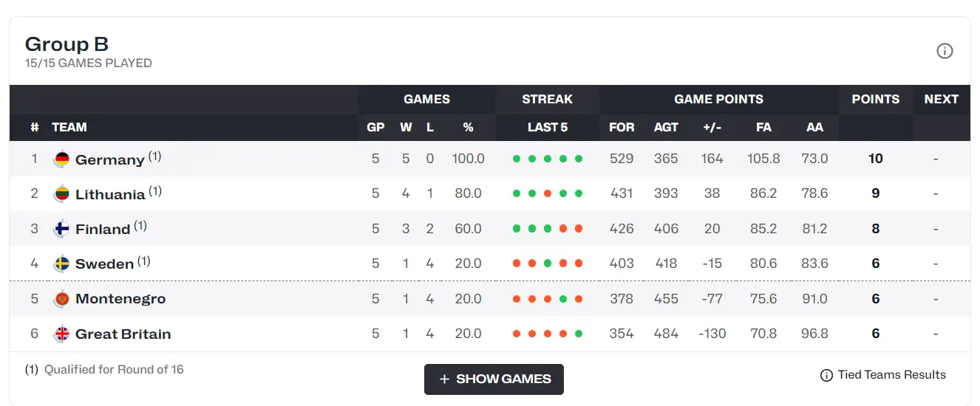This screenshot has height=406, width=980.
Task: Click the Tied Teams Results info icon
Action: click(826, 375)
